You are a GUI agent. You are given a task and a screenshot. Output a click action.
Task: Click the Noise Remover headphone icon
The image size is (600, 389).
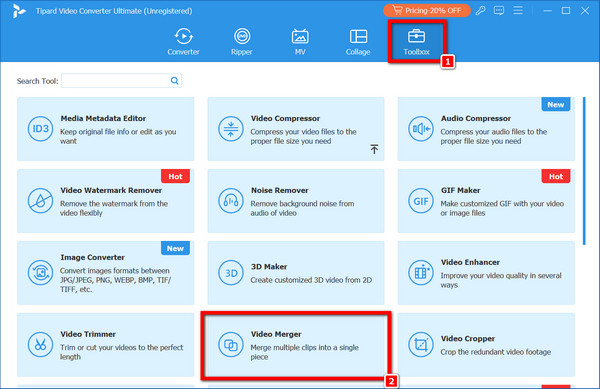[231, 201]
